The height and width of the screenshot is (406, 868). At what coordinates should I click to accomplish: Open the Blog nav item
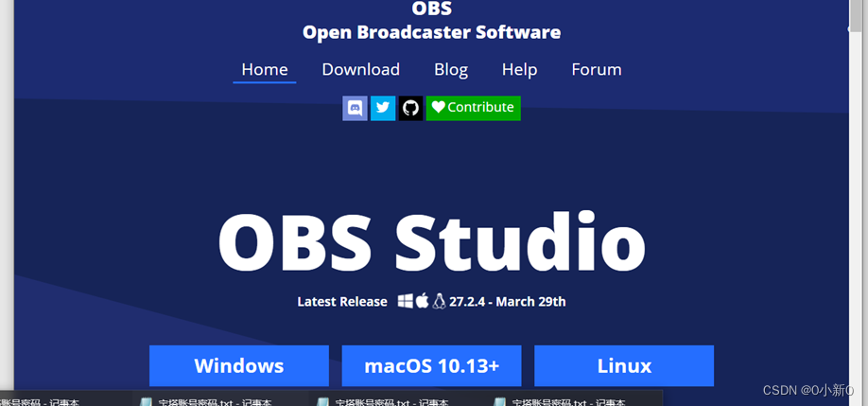(x=451, y=70)
